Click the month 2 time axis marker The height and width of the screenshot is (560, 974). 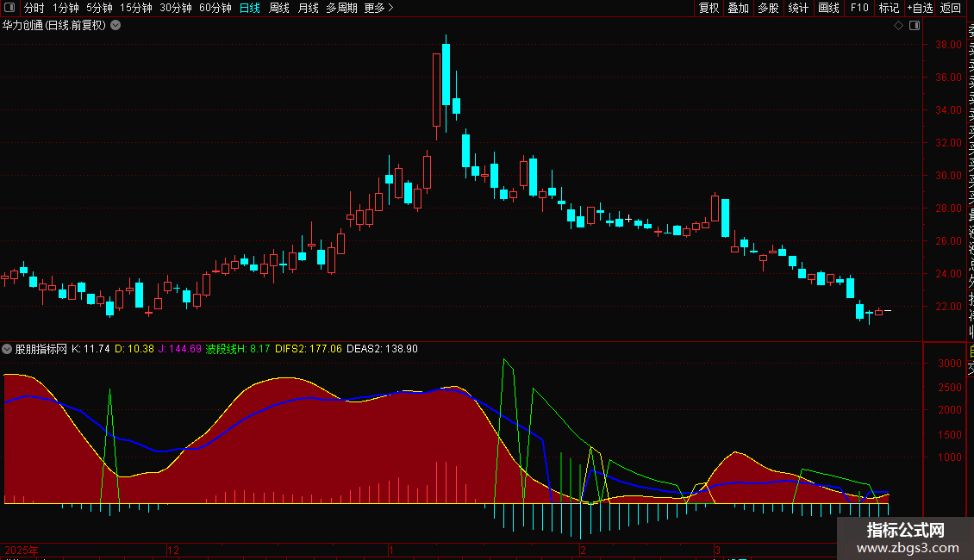pyautogui.click(x=584, y=550)
